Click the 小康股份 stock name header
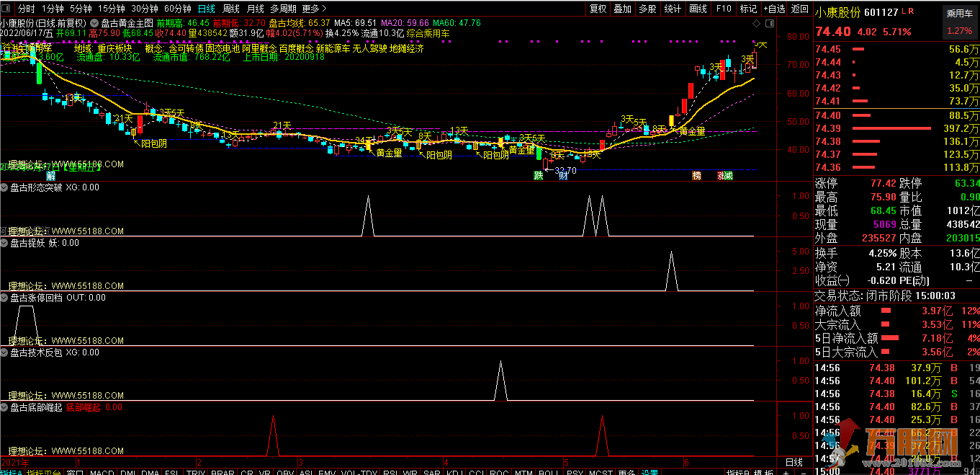980x475 pixels. click(837, 12)
